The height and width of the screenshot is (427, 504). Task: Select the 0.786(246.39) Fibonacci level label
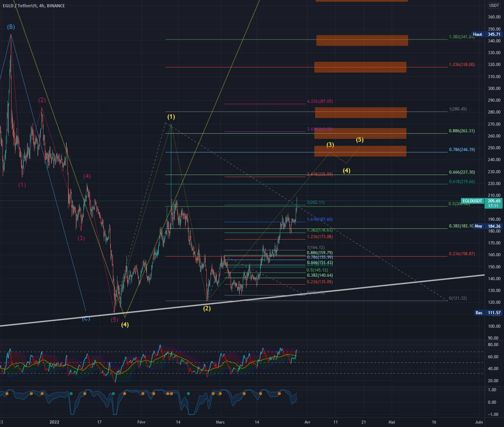coord(462,150)
